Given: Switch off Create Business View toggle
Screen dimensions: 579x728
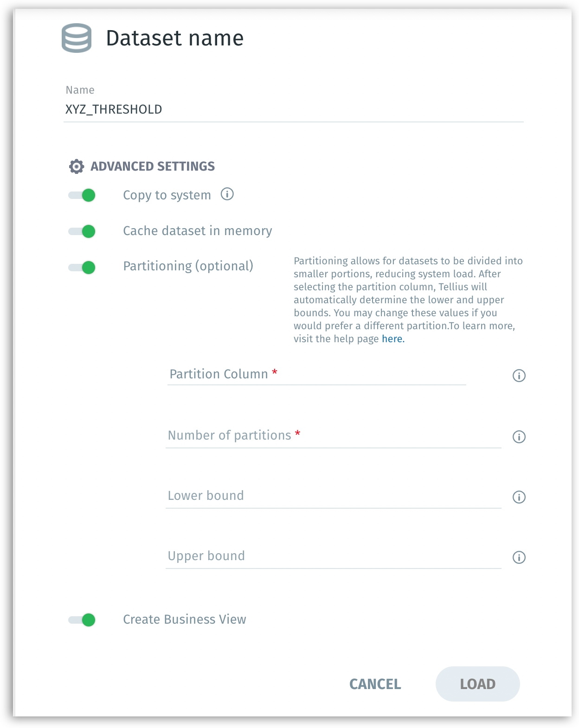Looking at the screenshot, I should pos(82,619).
